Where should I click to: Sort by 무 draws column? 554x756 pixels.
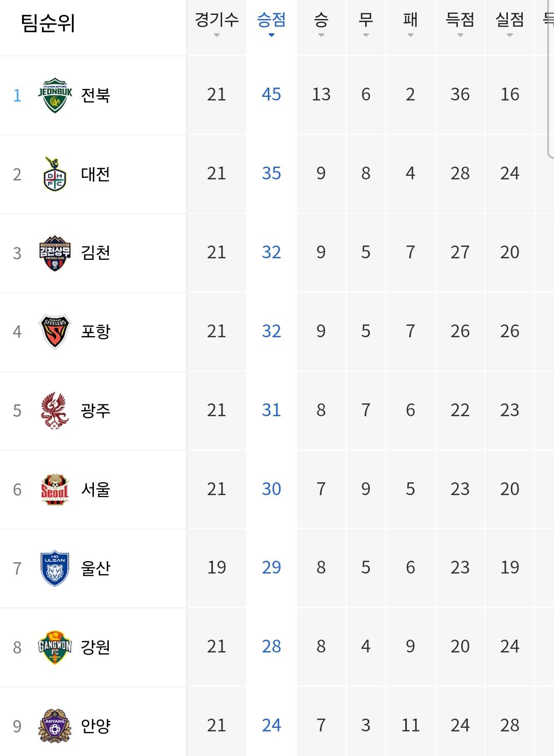point(366,24)
